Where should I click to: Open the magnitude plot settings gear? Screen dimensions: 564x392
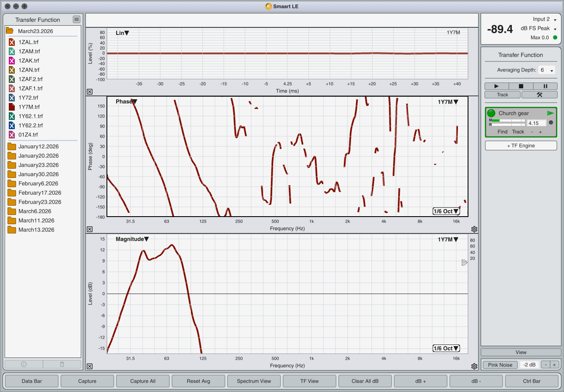tap(474, 366)
